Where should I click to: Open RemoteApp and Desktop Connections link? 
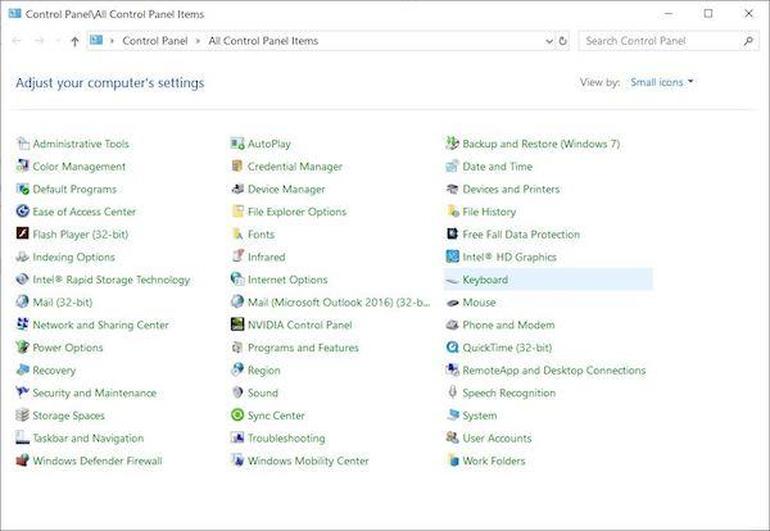pos(554,370)
